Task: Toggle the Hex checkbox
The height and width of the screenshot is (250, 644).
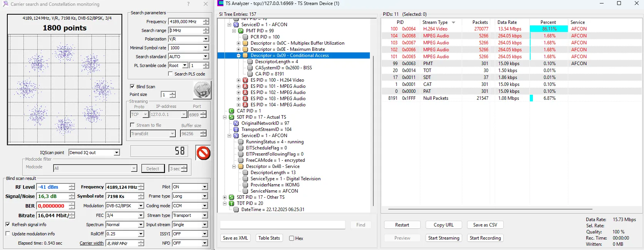Action: coord(291,238)
